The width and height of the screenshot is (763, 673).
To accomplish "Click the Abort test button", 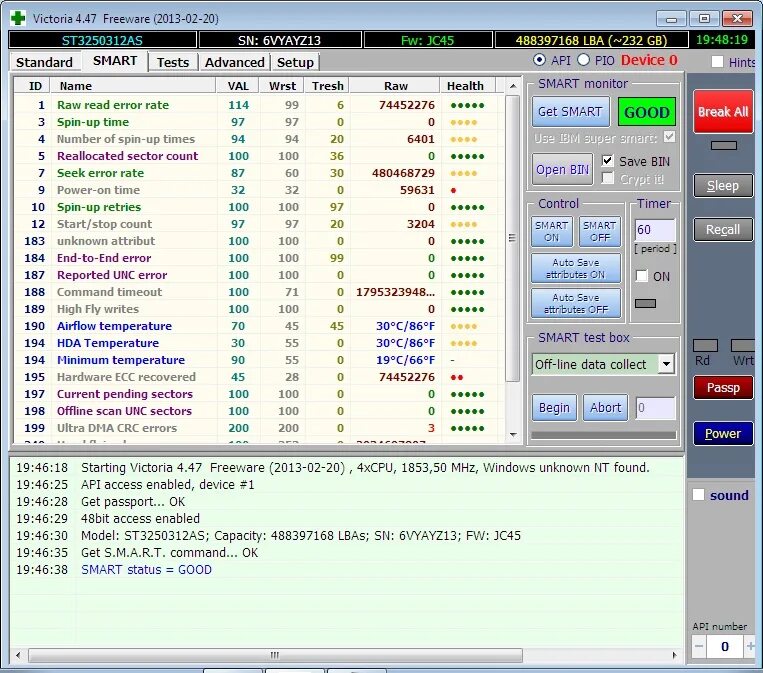I will pyautogui.click(x=605, y=407).
